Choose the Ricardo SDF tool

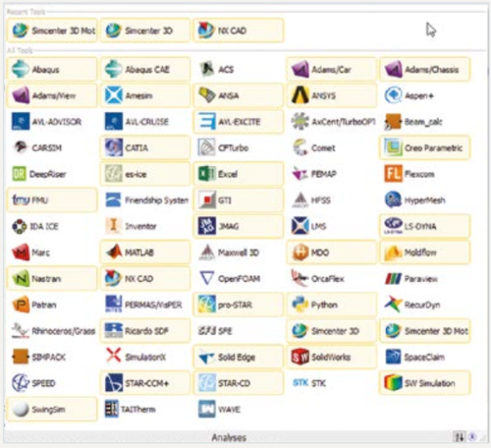pyautogui.click(x=146, y=331)
